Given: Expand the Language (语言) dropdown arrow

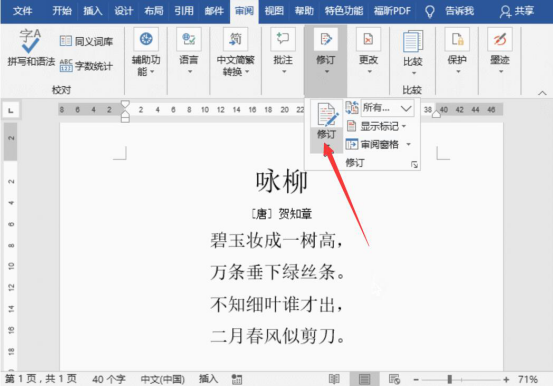Looking at the screenshot, I should (x=190, y=71).
